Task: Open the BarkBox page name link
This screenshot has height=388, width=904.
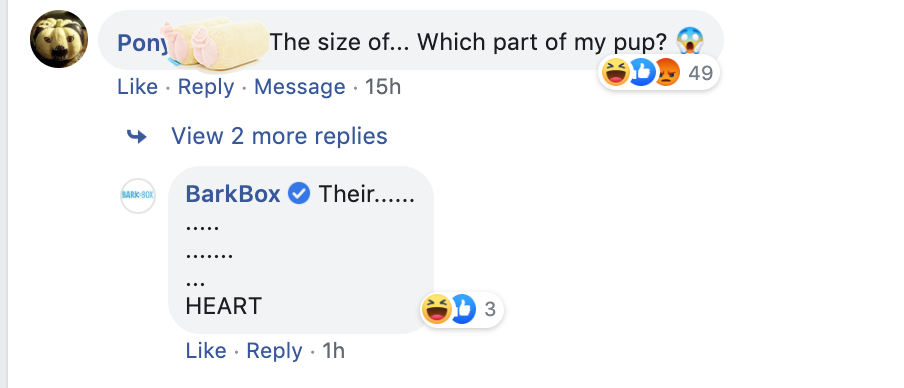Action: click(x=233, y=194)
